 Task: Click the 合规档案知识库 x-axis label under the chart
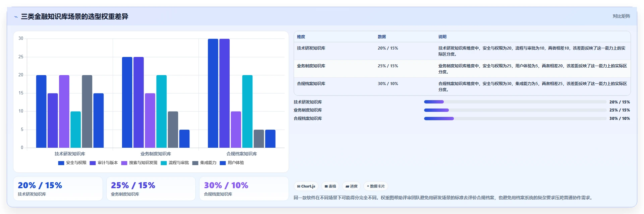(x=241, y=154)
